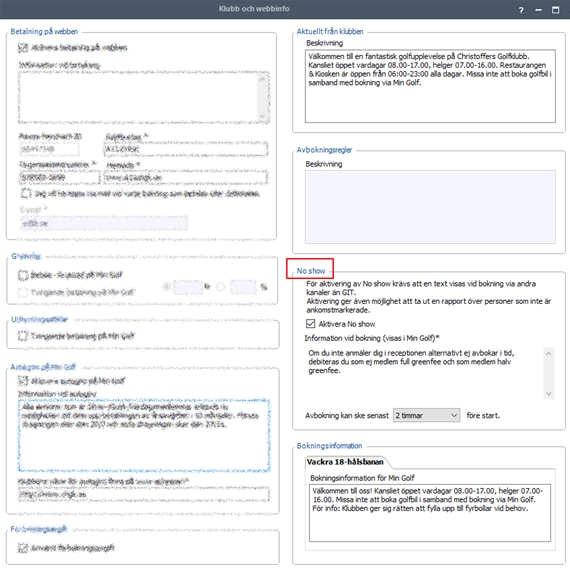
Task: Toggle checkbox in the last bottom-left section
Action: (x=23, y=547)
